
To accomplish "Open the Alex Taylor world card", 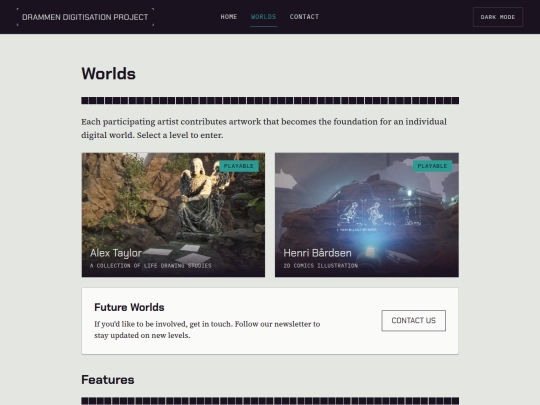I will point(173,215).
